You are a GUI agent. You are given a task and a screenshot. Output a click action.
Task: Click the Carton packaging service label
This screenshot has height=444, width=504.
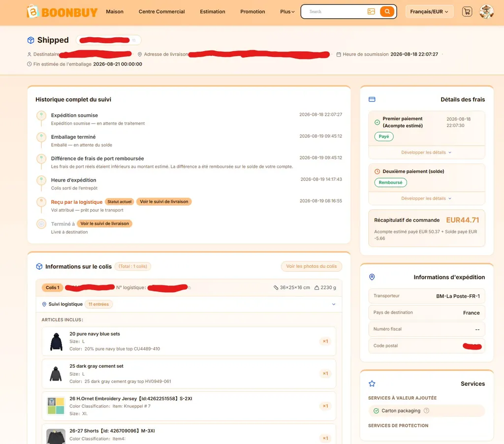coord(401,411)
